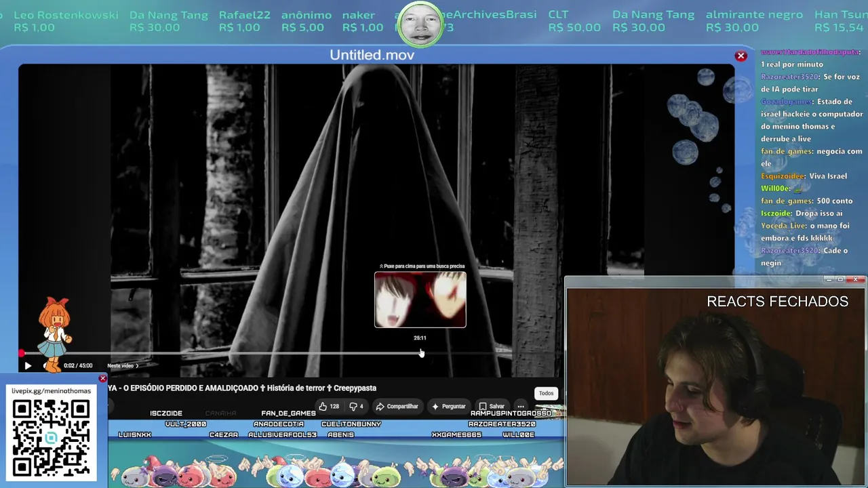868x488 pixels.
Task: Open the Perguntar AI prompt
Action: [448, 407]
